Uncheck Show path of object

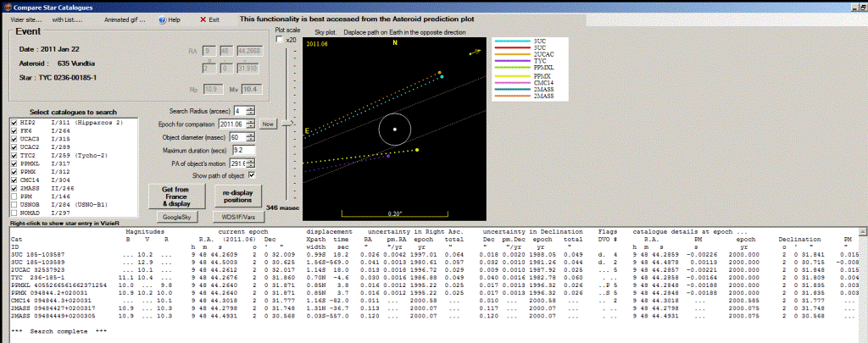click(x=251, y=174)
